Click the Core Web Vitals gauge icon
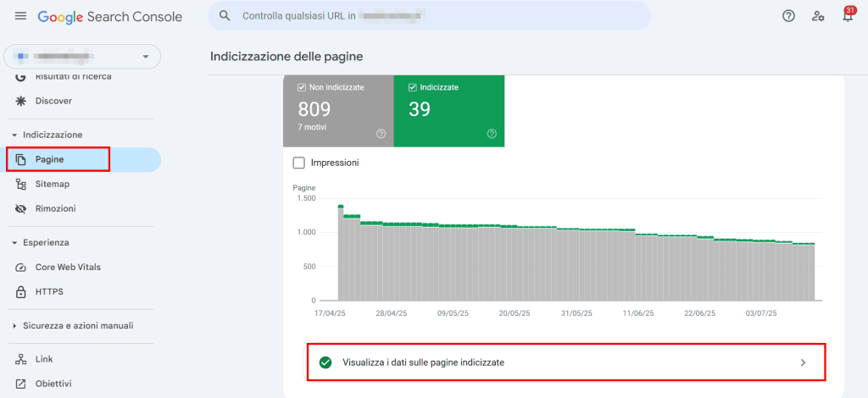 click(21, 267)
